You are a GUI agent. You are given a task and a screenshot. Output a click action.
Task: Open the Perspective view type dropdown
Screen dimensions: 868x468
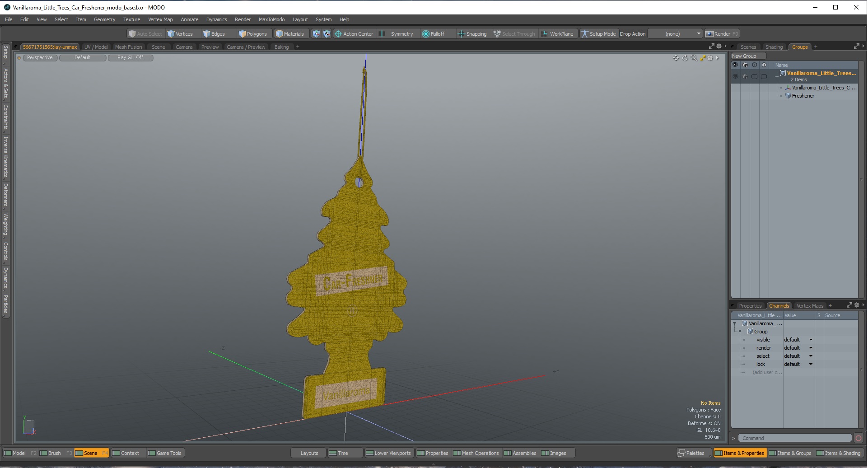pyautogui.click(x=40, y=58)
